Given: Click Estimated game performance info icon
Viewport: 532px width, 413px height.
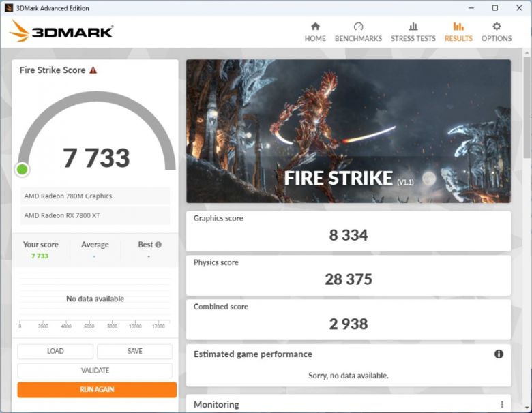Looking at the screenshot, I should (499, 354).
